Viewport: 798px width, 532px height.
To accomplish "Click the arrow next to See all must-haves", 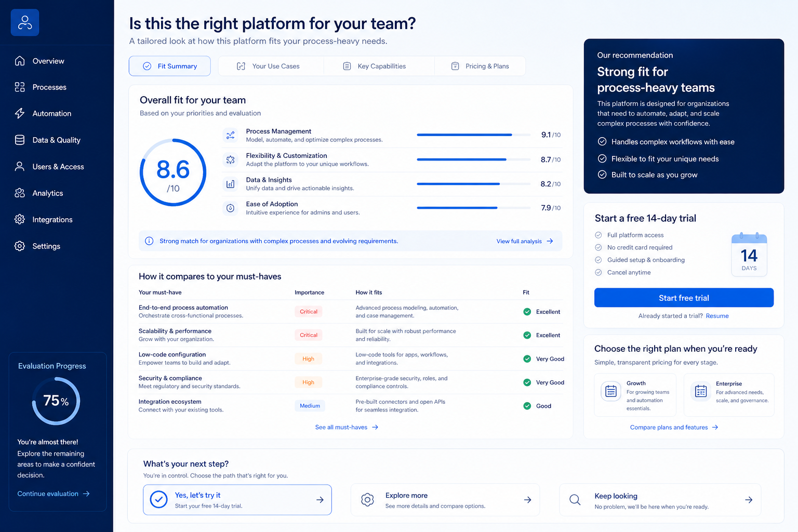I will pyautogui.click(x=375, y=427).
